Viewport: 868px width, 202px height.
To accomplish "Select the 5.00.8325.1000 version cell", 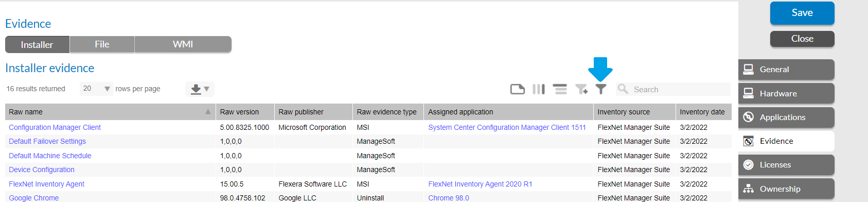I will [244, 127].
